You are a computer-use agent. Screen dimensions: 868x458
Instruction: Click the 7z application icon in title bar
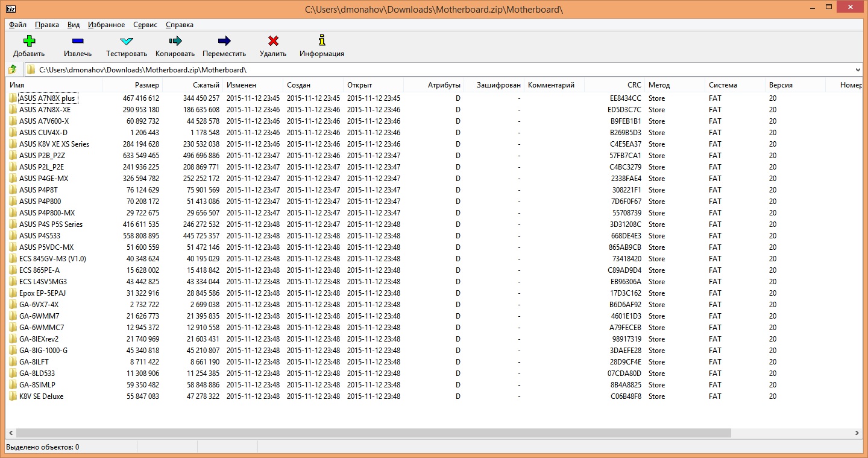[11, 9]
